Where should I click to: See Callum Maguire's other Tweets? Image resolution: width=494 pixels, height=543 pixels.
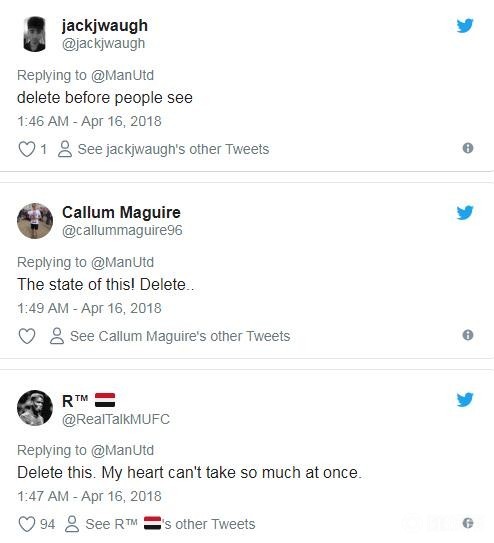[170, 336]
